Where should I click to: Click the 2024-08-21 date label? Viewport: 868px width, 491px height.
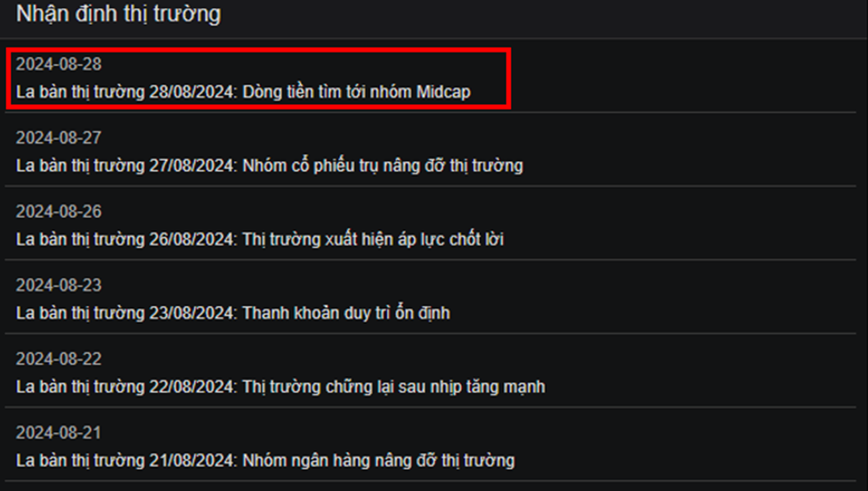click(59, 432)
